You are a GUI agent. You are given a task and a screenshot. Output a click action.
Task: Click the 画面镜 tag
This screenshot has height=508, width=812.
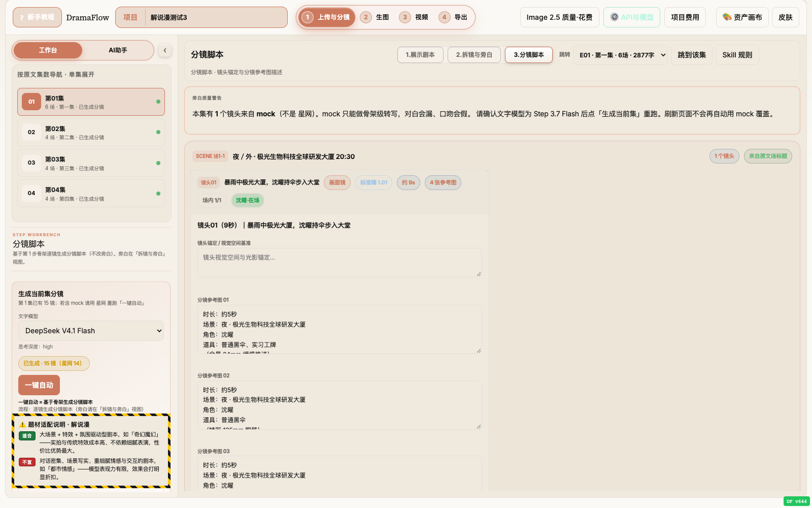click(x=337, y=183)
